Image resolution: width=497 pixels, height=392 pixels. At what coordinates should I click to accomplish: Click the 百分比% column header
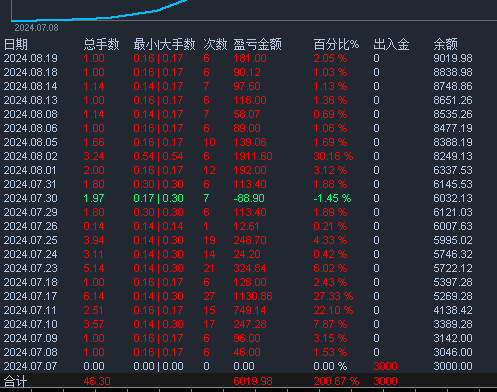(x=336, y=44)
